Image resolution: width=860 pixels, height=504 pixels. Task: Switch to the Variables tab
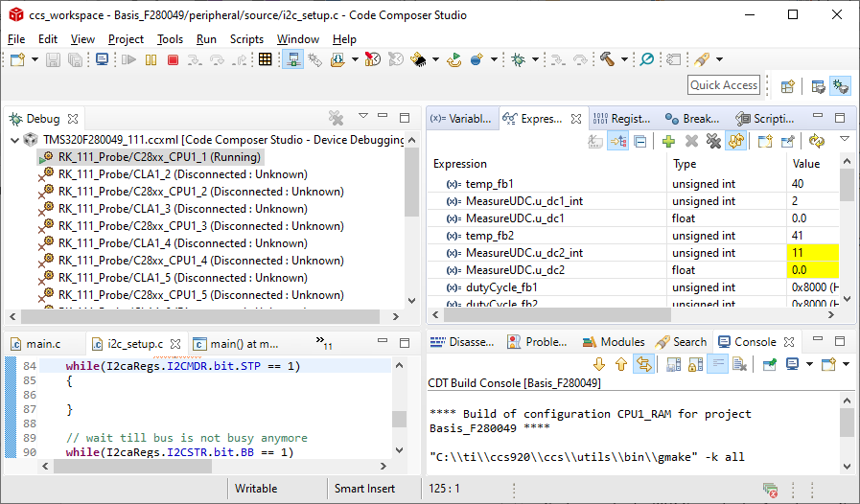461,119
